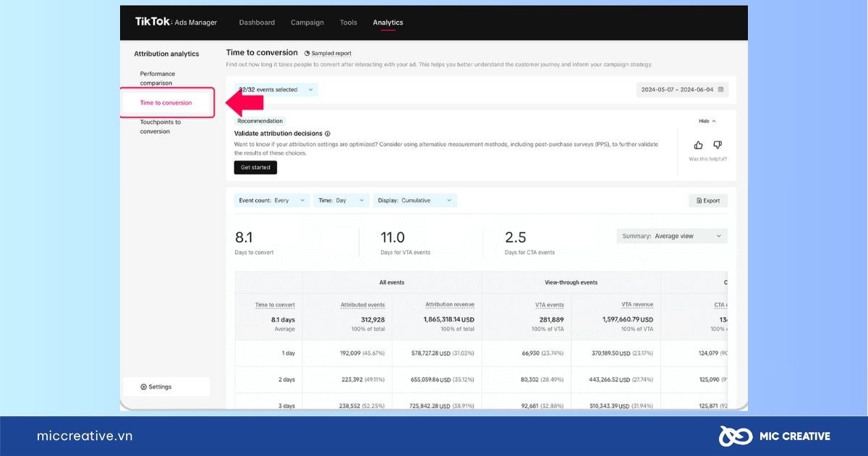This screenshot has height=456, width=868.
Task: Select Performance comparison in sidebar
Action: click(x=158, y=78)
